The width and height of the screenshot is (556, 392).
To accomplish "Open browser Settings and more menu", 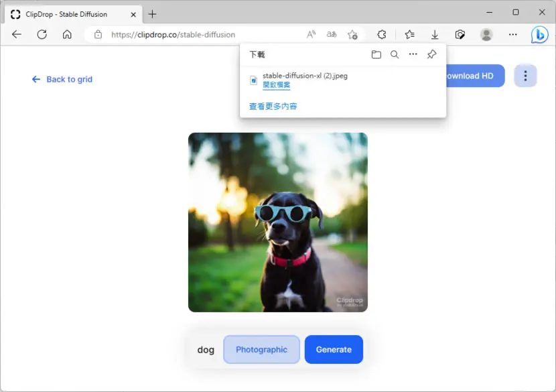I will pos(512,34).
